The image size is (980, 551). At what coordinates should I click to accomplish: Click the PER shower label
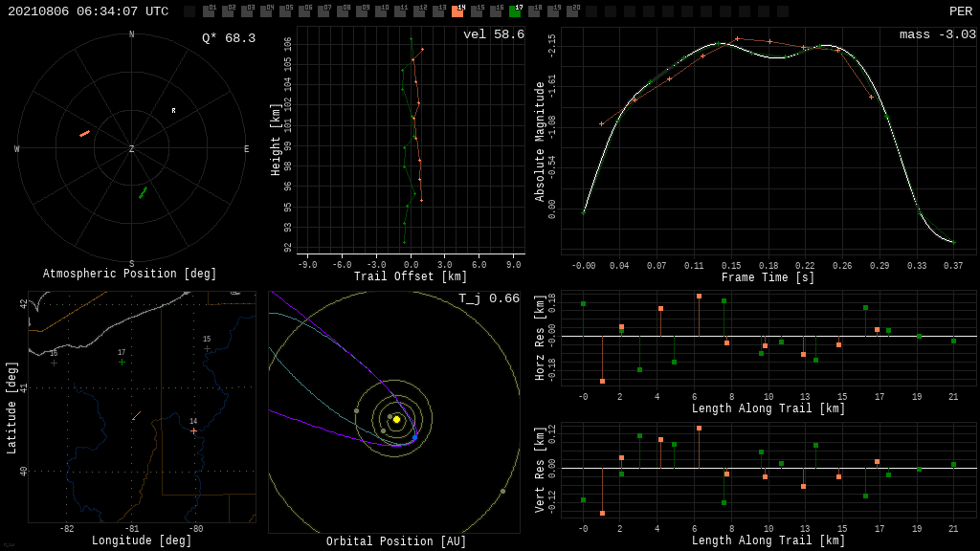pos(960,11)
